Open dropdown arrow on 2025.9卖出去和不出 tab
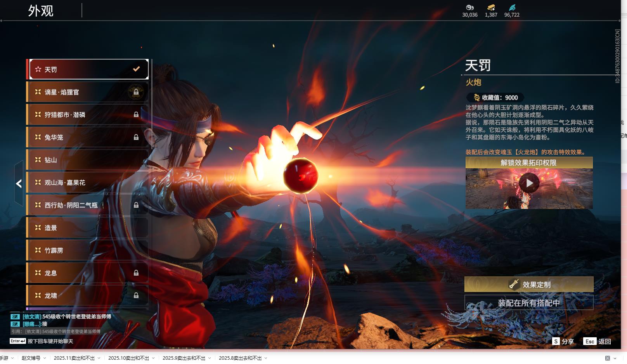The image size is (627, 364). pyautogui.click(x=210, y=358)
